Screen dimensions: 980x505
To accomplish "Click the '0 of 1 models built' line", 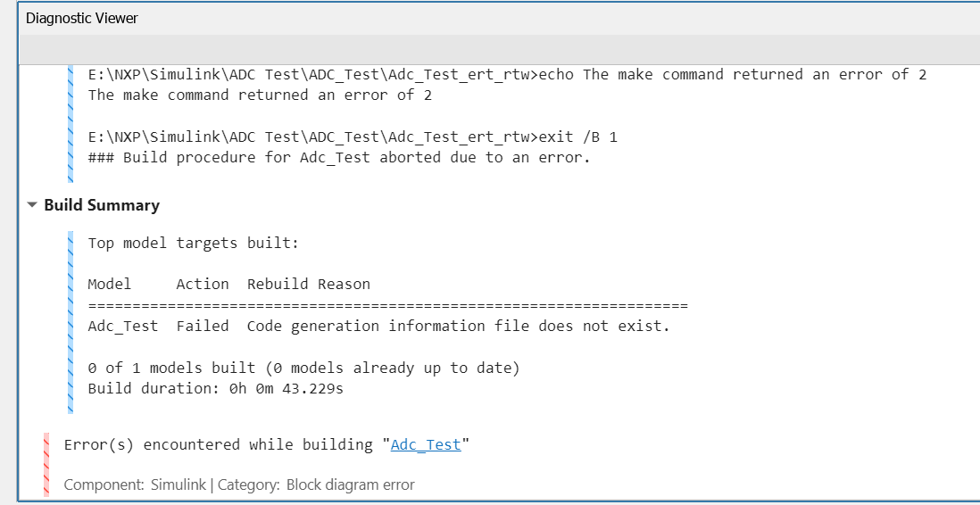I will coord(303,368).
